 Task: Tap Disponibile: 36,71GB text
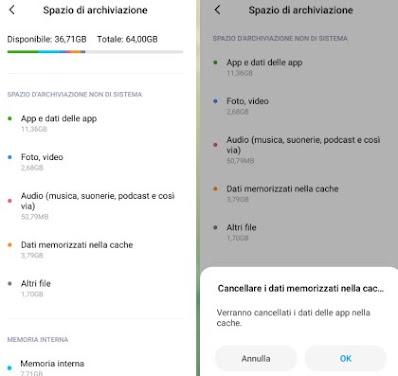coord(47,39)
